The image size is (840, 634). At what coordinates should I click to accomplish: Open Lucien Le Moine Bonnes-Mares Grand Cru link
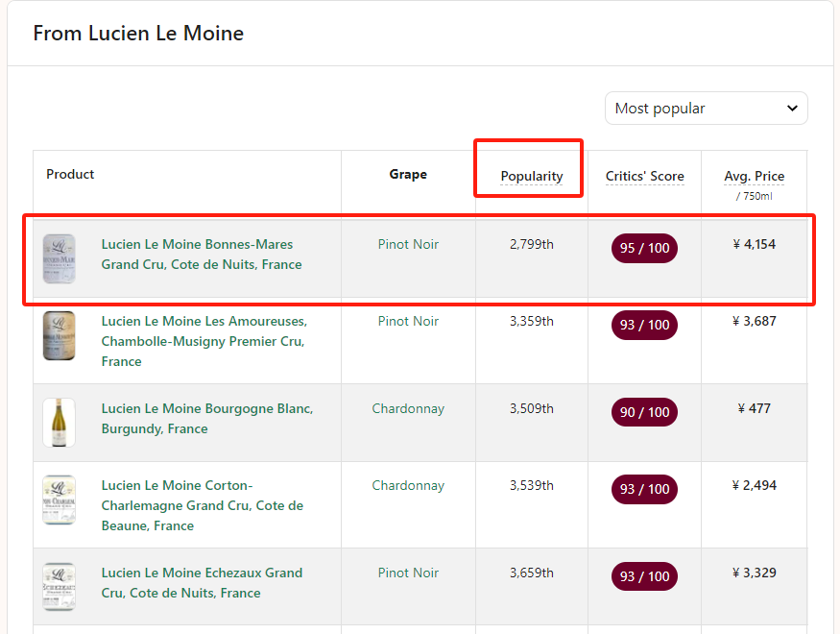(202, 254)
